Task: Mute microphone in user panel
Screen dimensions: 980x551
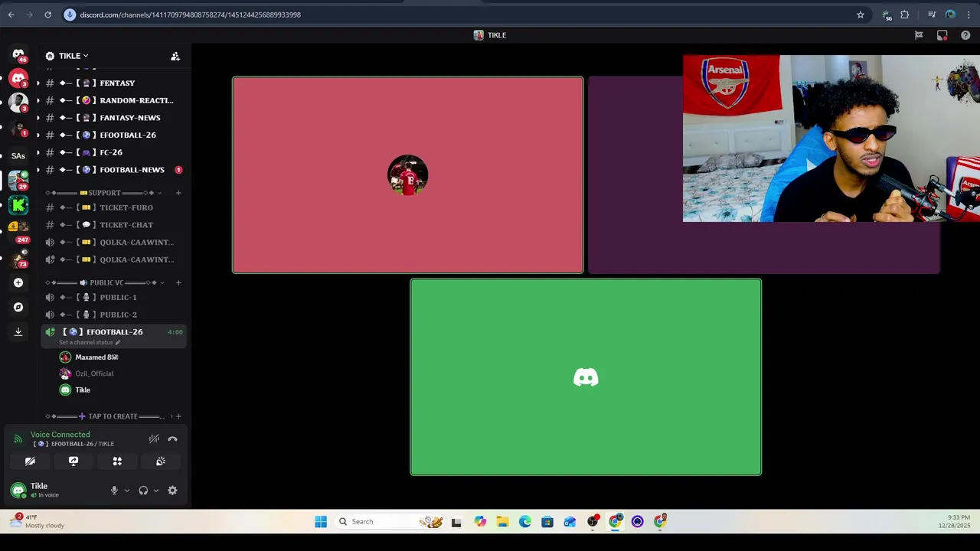Action: (114, 491)
